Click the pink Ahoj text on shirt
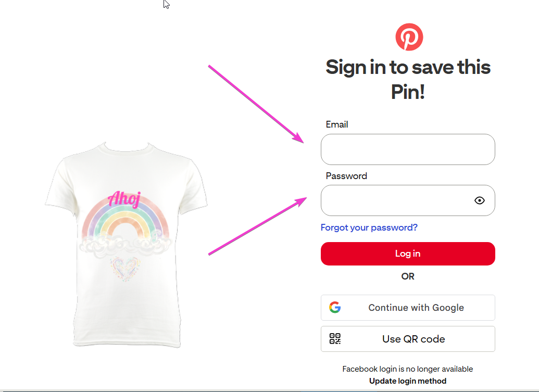 tap(123, 198)
